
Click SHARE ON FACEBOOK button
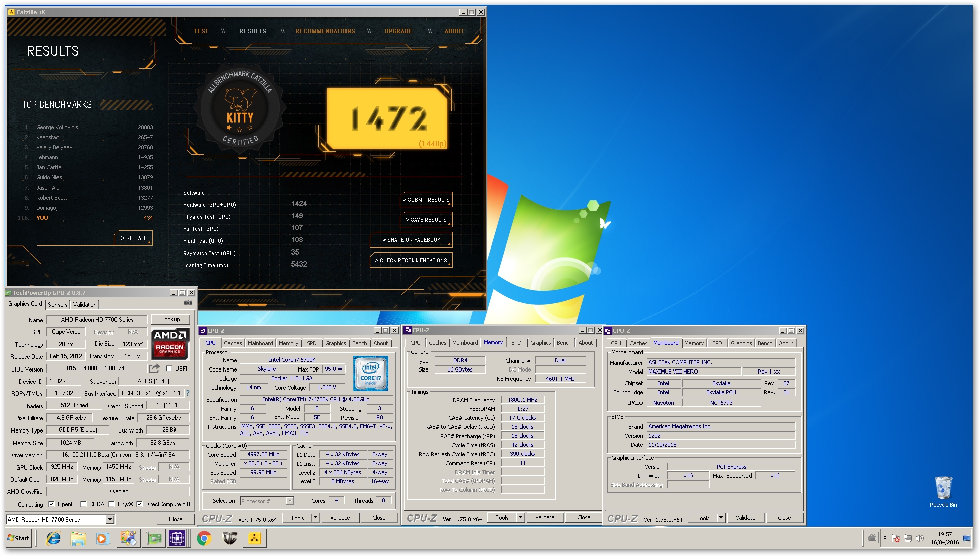coord(411,240)
